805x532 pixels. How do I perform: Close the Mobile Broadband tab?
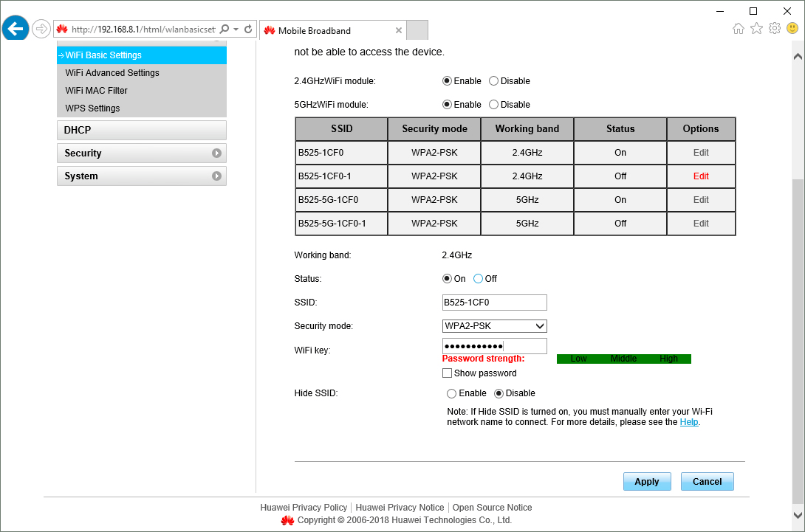(398, 30)
